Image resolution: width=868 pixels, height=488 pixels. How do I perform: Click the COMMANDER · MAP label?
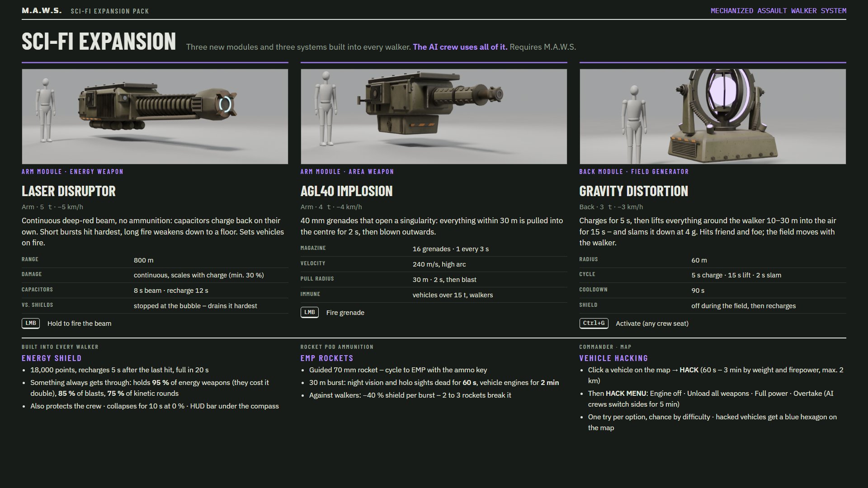(605, 347)
